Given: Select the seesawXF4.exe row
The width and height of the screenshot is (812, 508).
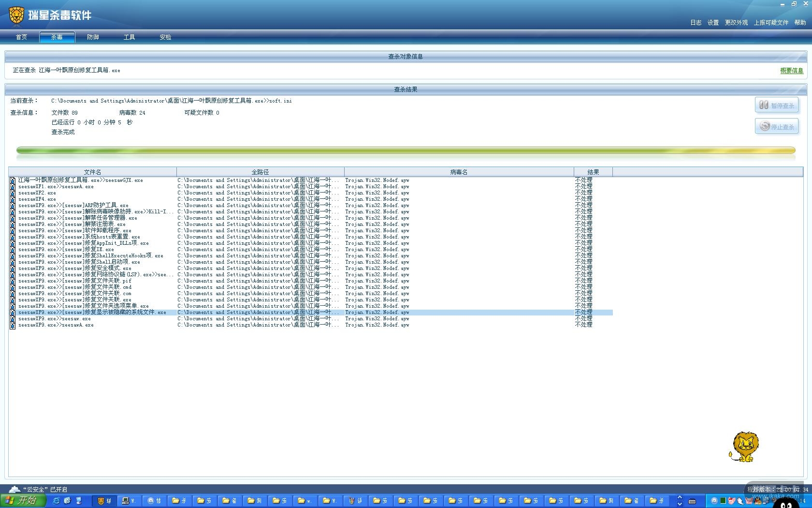Looking at the screenshot, I should [311, 199].
